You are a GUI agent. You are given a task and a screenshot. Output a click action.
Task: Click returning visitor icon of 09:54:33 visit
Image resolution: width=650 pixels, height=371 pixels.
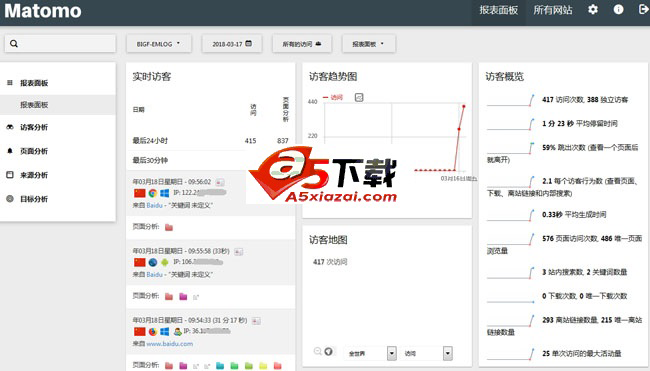tap(178, 331)
